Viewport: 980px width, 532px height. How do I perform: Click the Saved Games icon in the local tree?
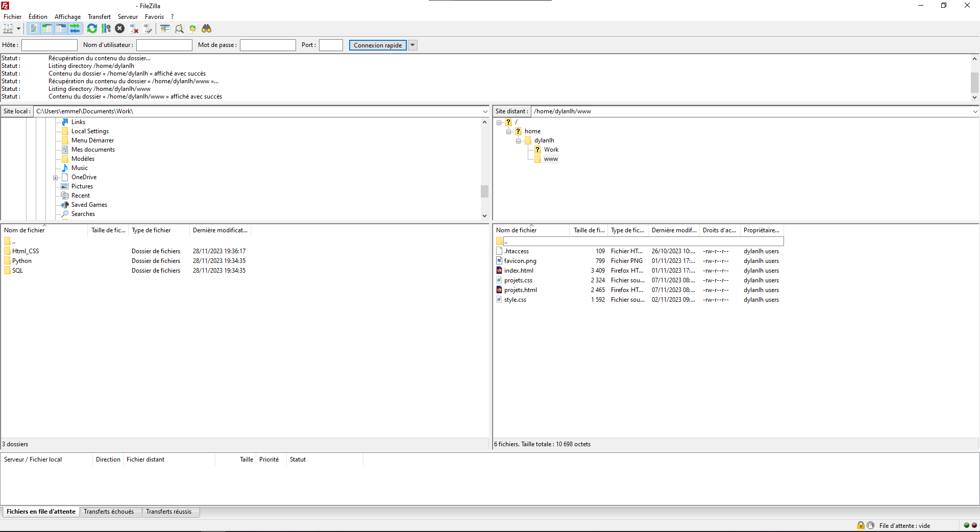65,205
